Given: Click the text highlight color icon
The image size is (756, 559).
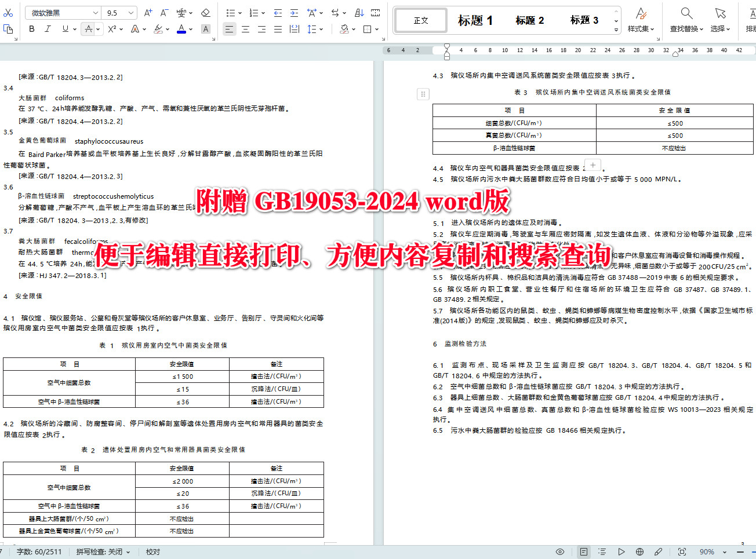Looking at the screenshot, I should click(x=158, y=27).
